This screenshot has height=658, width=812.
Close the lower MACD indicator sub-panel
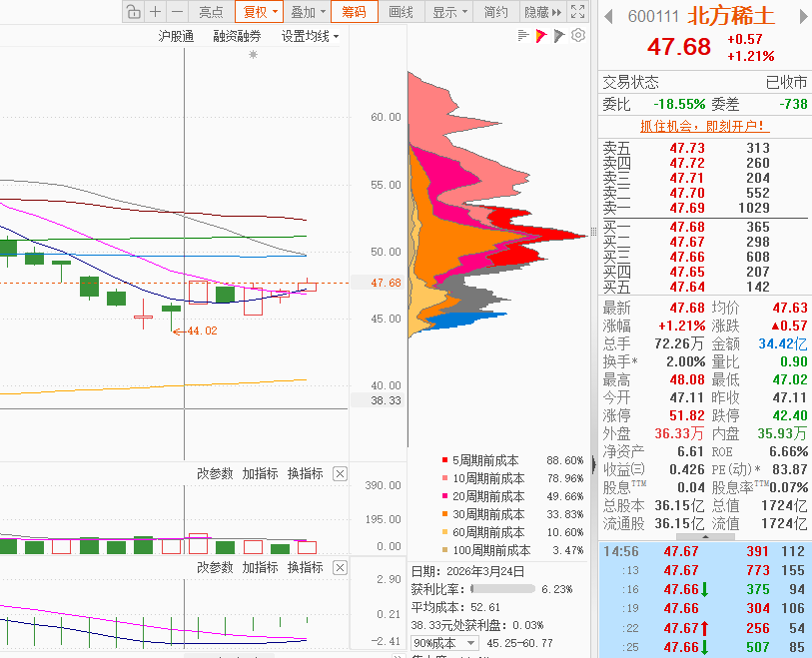tap(340, 568)
